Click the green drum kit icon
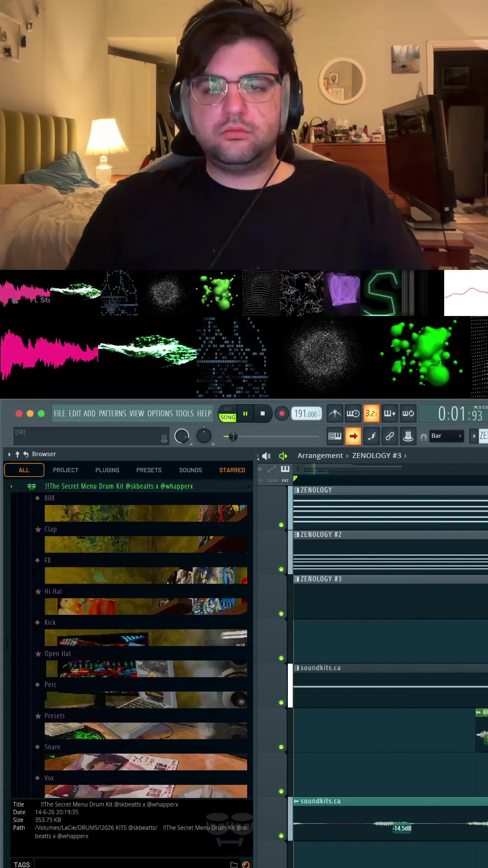 (31, 486)
